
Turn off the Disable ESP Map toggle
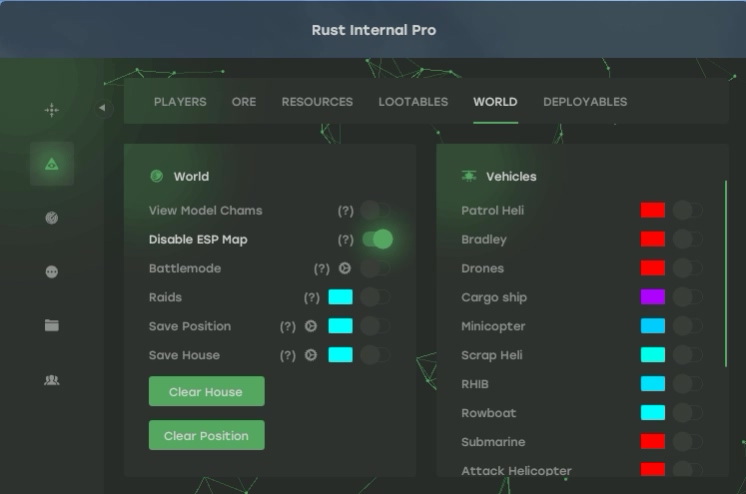[x=377, y=240]
